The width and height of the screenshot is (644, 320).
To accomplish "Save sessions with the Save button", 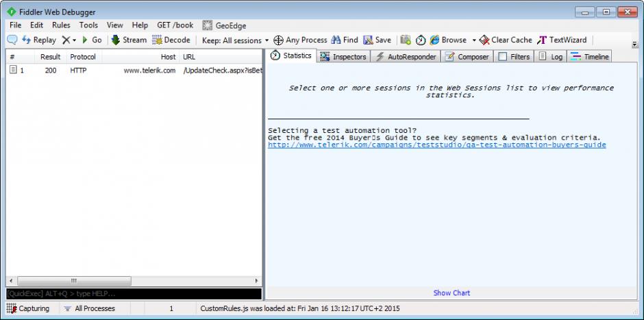I will point(377,40).
